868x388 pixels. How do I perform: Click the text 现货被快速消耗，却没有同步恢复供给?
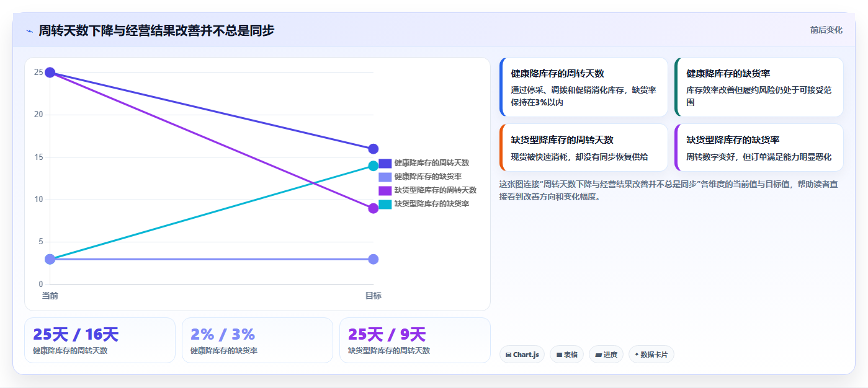pos(579,157)
